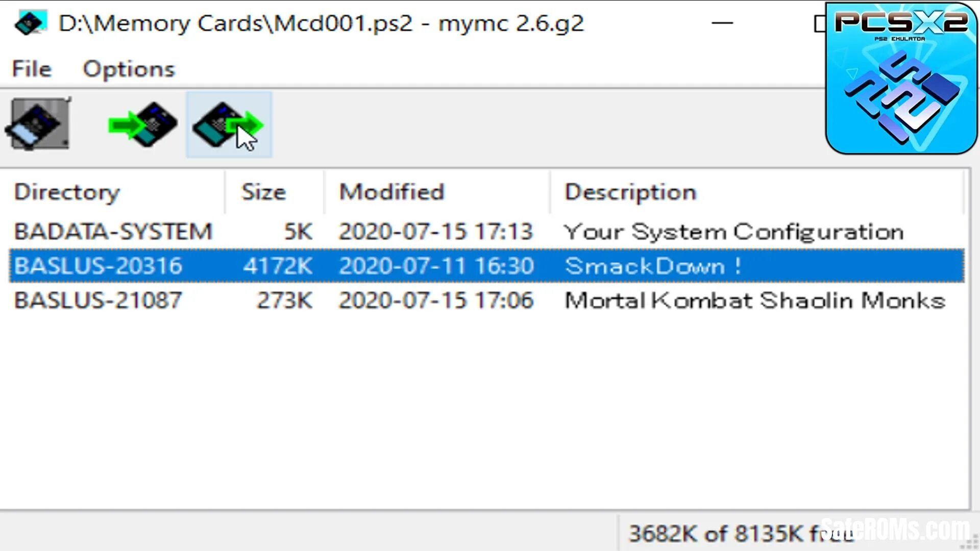Viewport: 980px width, 551px height.
Task: Click the memory card open/browse icon
Action: point(37,124)
